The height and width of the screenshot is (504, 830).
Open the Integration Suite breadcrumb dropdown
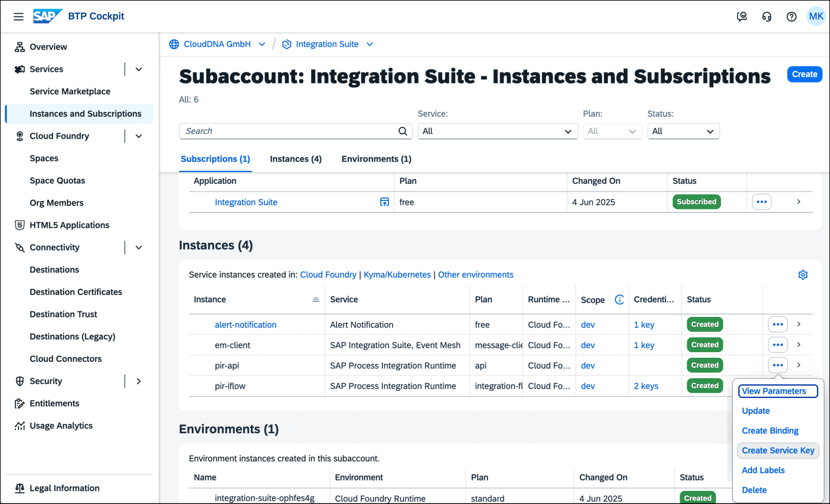point(370,44)
